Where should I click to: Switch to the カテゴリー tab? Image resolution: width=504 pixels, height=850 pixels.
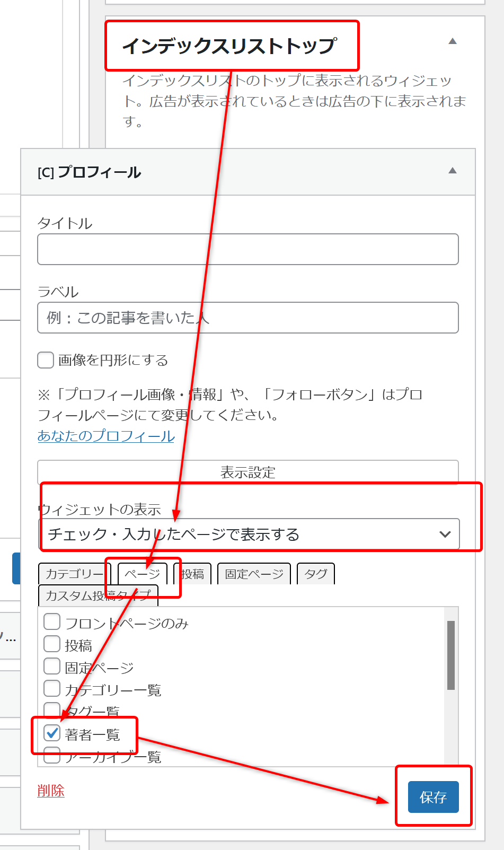[74, 574]
